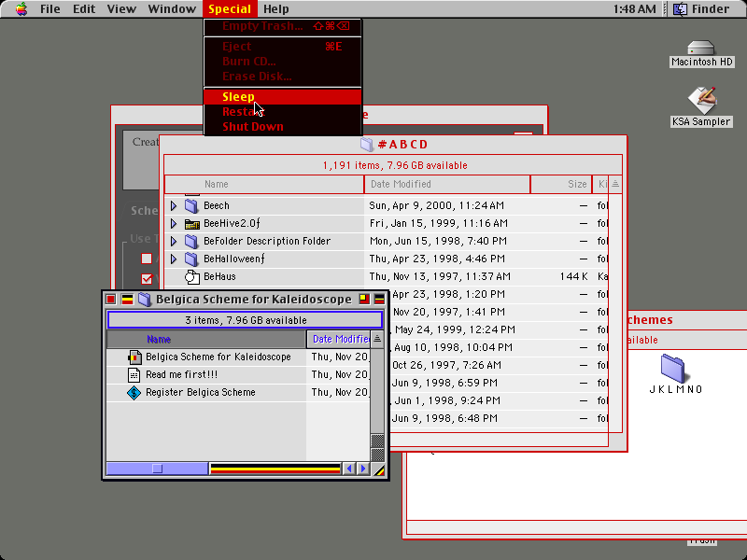Select the BeFolder Description Folder icon
Screen dimensions: 747x560
click(x=191, y=241)
